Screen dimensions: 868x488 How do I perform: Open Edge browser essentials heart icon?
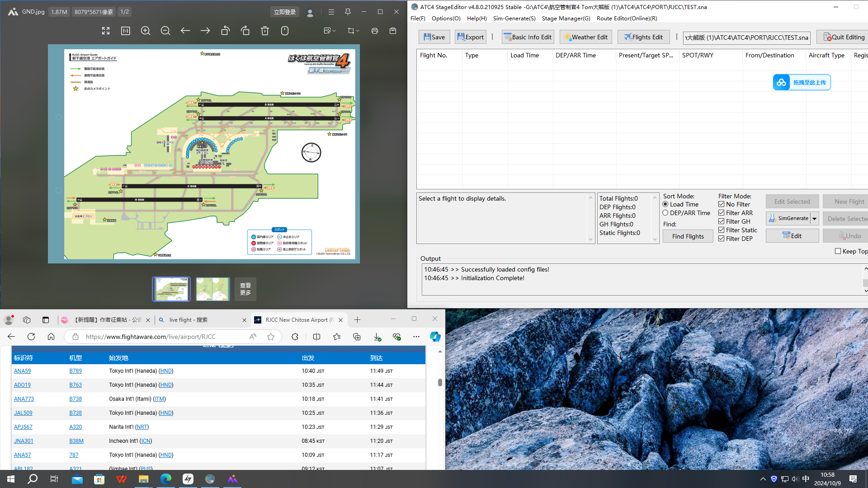coord(397,337)
